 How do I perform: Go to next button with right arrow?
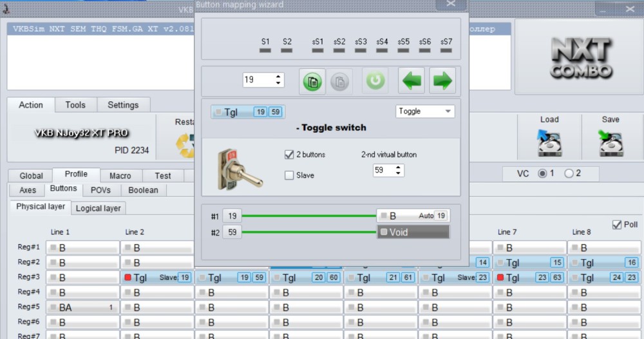pos(442,81)
